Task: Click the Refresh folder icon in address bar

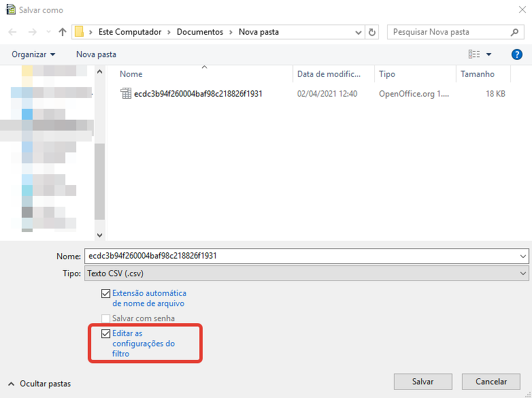Action: pos(372,32)
